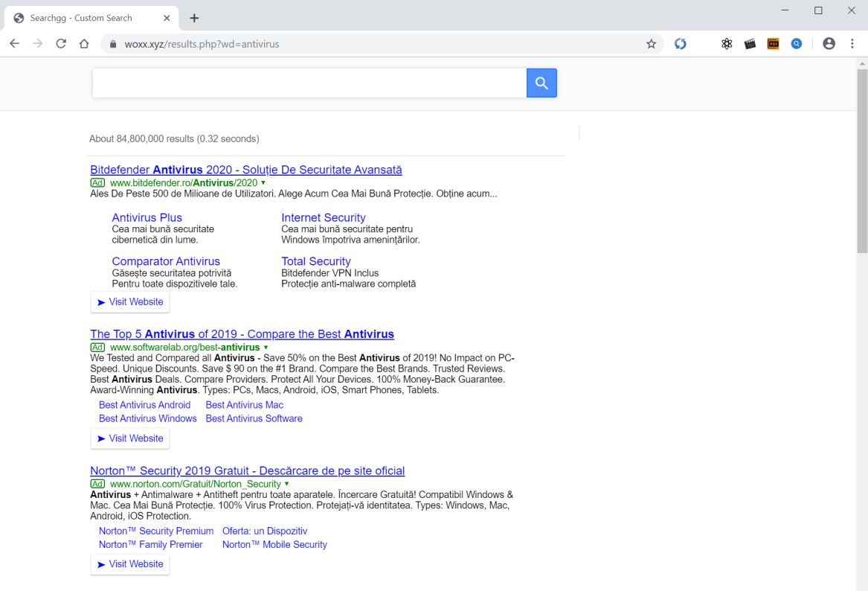Image resolution: width=868 pixels, height=591 pixels.
Task: Open a new browser tab
Action: coord(194,19)
